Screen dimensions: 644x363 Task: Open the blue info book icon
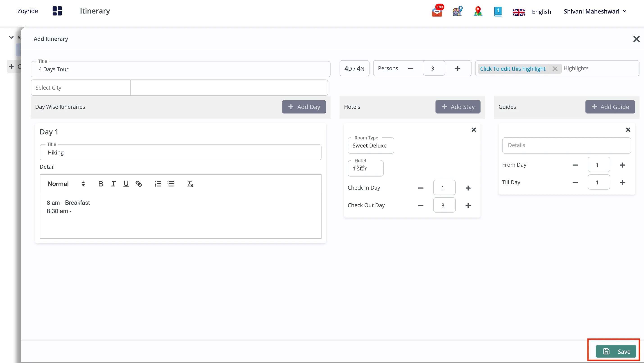498,11
